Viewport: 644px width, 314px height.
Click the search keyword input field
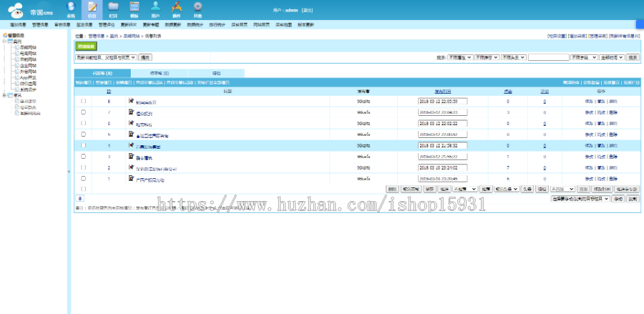click(548, 57)
